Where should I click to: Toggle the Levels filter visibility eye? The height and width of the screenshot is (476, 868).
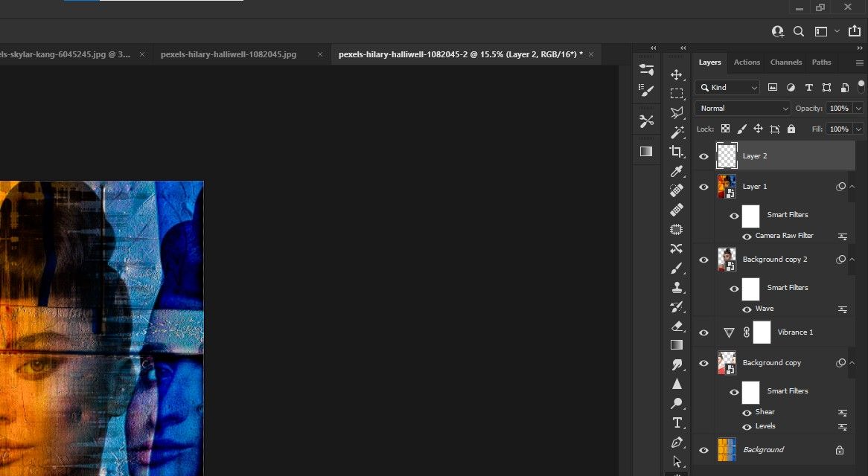coord(747,427)
